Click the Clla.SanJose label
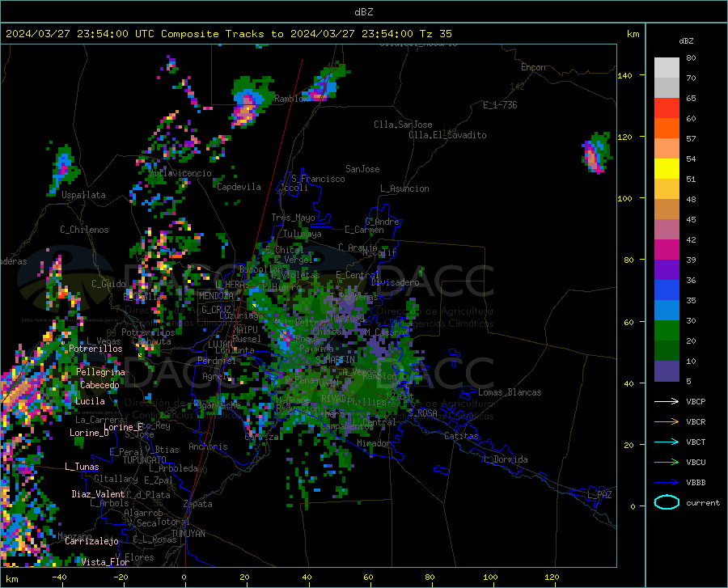728x588 pixels. (x=403, y=125)
